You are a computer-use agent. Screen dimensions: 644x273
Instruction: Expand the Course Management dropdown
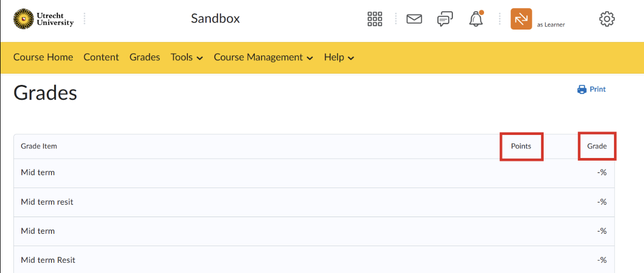tap(263, 58)
